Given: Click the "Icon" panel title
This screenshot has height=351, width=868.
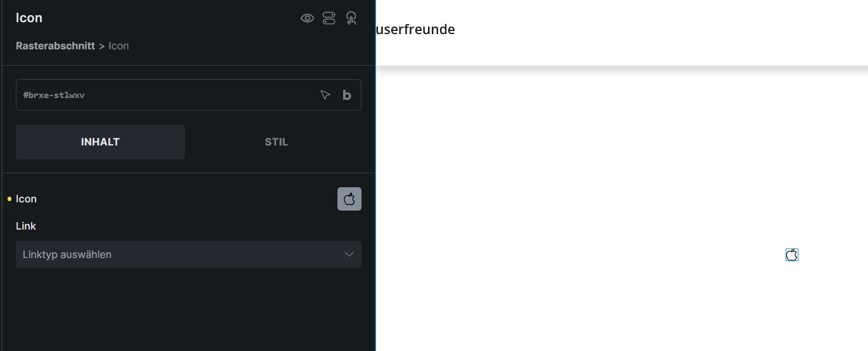Looking at the screenshot, I should [x=29, y=18].
